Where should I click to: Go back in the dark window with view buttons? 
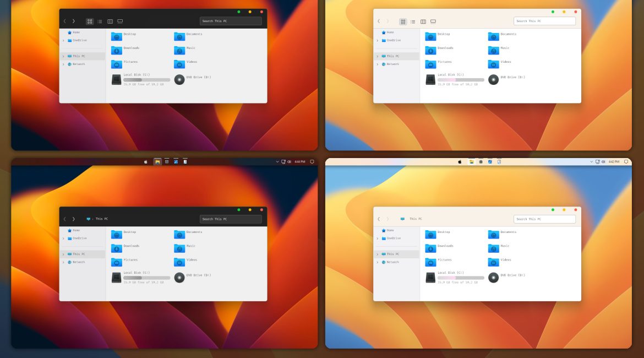tap(64, 21)
